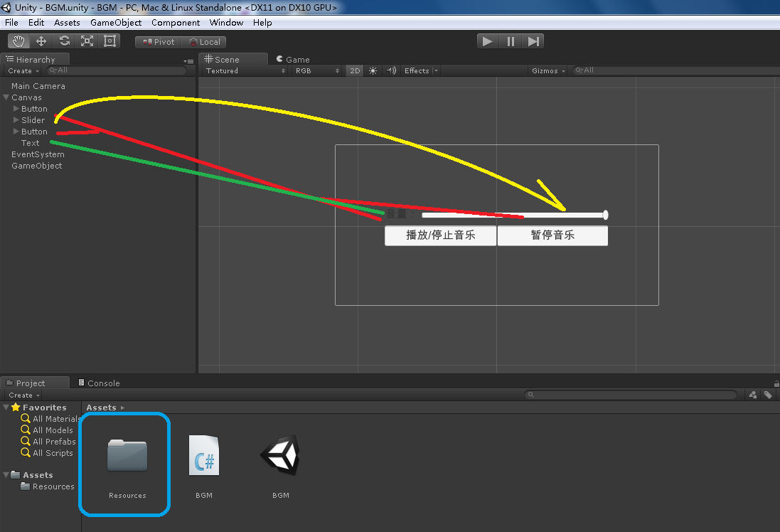Open the GameObject menu
This screenshot has width=780, height=532.
click(116, 22)
